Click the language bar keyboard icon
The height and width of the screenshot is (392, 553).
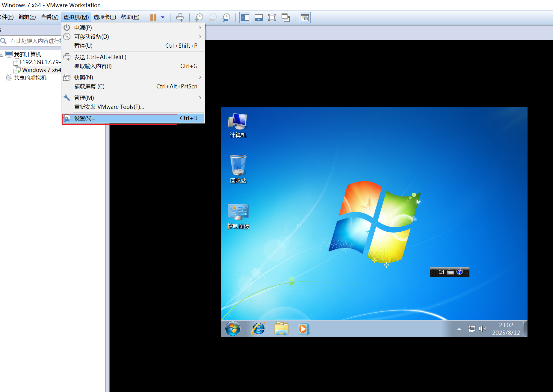[450, 272]
